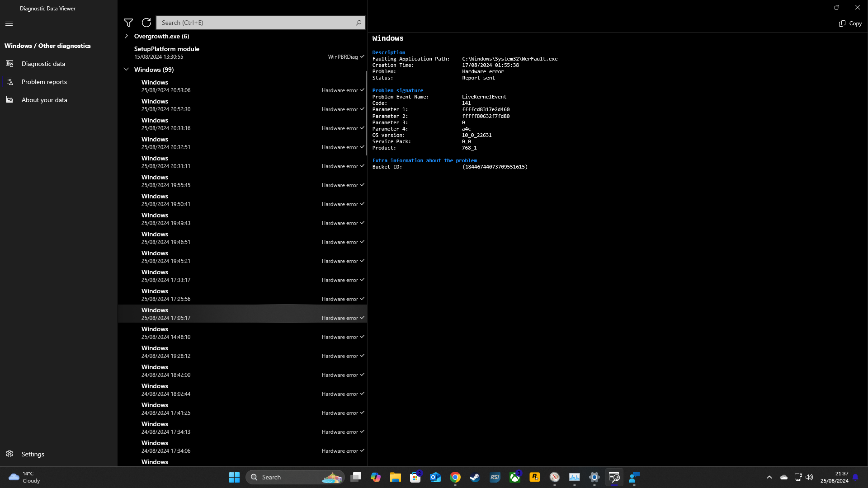Open Outlook from the taskbar
Screen dimensions: 868x488
[x=435, y=477]
